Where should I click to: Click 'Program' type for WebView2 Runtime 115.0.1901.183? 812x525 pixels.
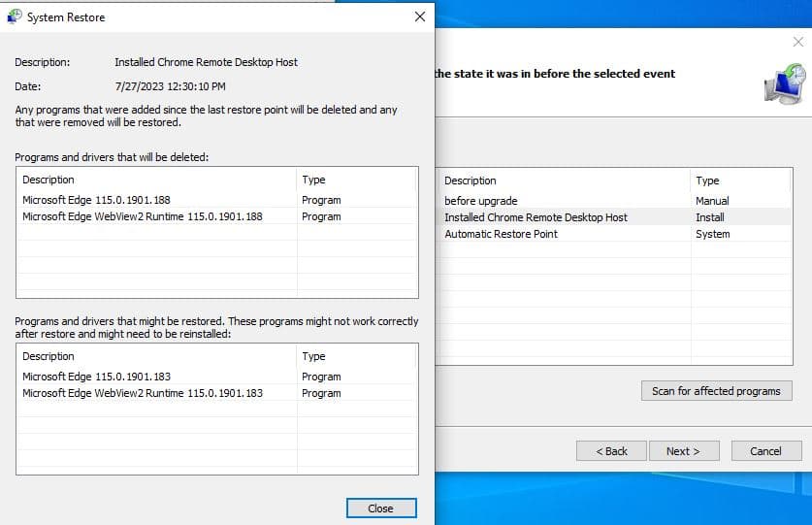[321, 393]
